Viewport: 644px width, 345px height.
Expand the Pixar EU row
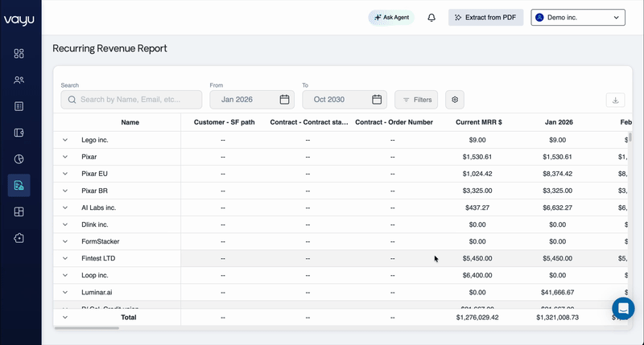tap(65, 174)
